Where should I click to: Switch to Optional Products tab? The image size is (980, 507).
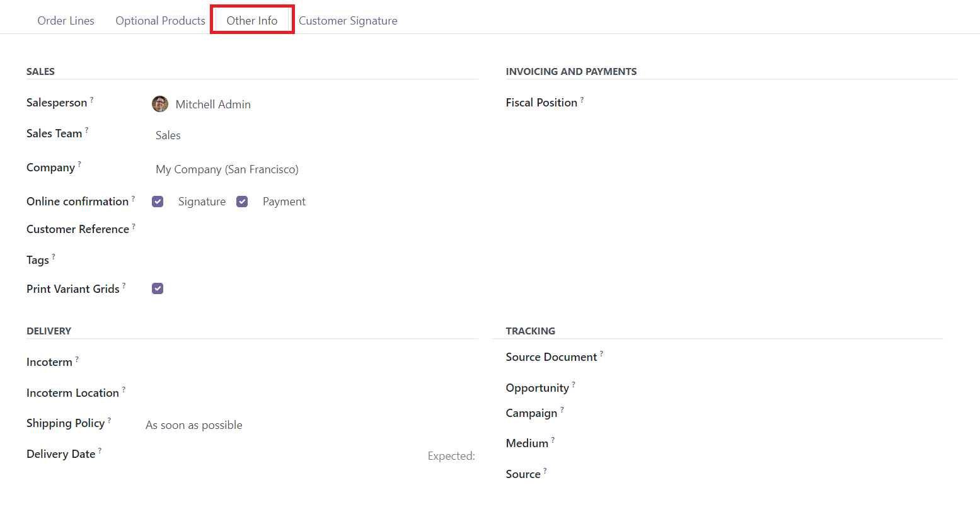point(160,21)
